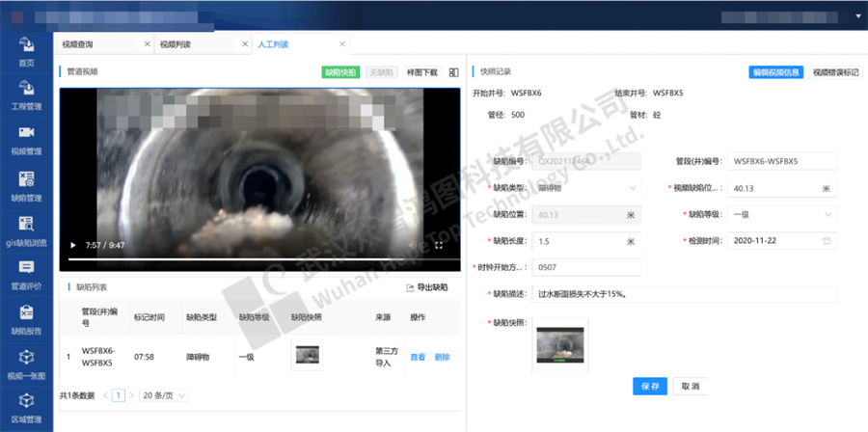868x432 pixels.
Task: Click 无缺陷 button
Action: pyautogui.click(x=381, y=72)
